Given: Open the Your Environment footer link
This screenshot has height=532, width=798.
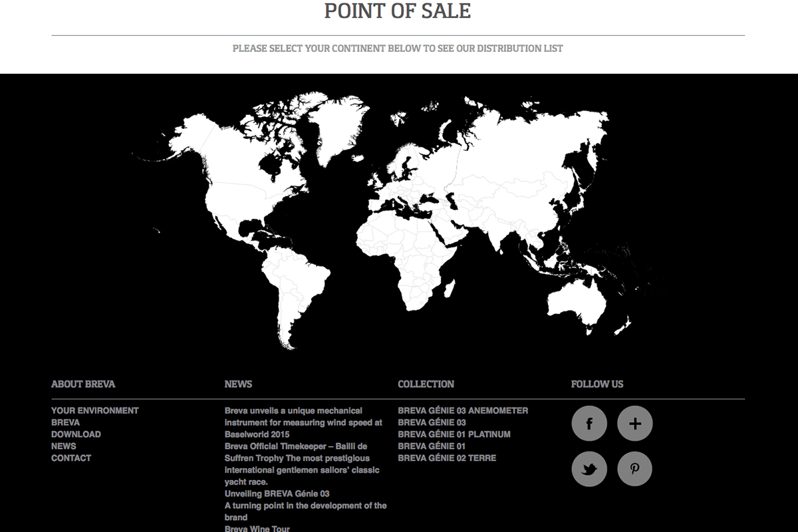Looking at the screenshot, I should (x=95, y=410).
